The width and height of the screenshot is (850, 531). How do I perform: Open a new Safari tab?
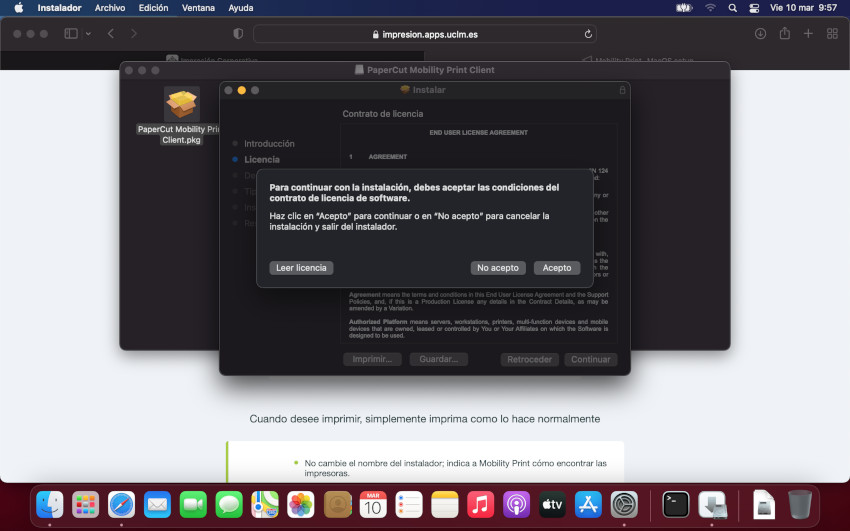(808, 34)
